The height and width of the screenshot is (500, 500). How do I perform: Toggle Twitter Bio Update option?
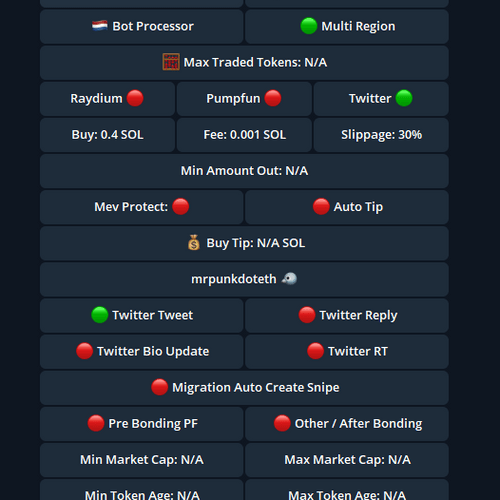[142, 351]
